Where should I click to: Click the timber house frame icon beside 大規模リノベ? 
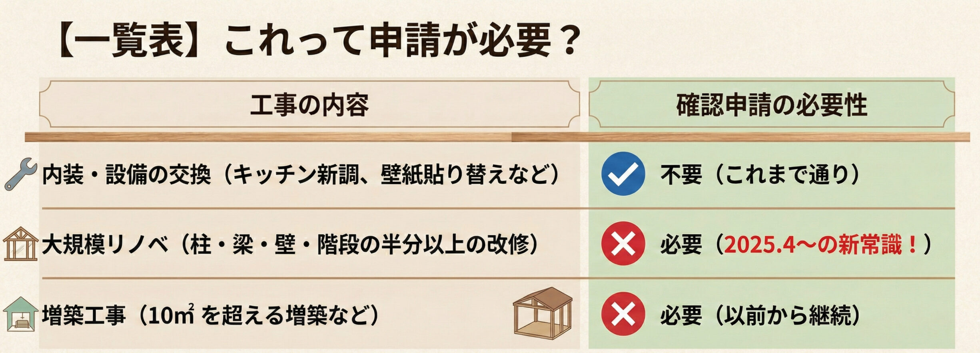(x=20, y=244)
